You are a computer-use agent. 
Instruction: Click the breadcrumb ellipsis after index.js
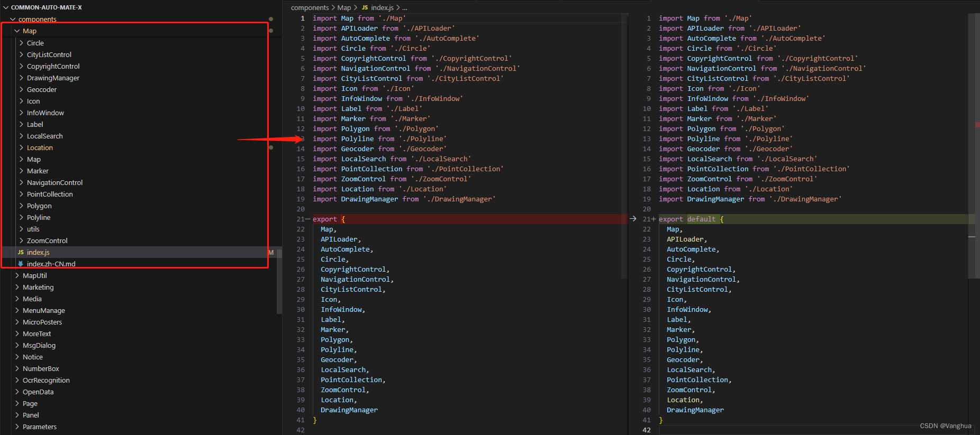(405, 7)
